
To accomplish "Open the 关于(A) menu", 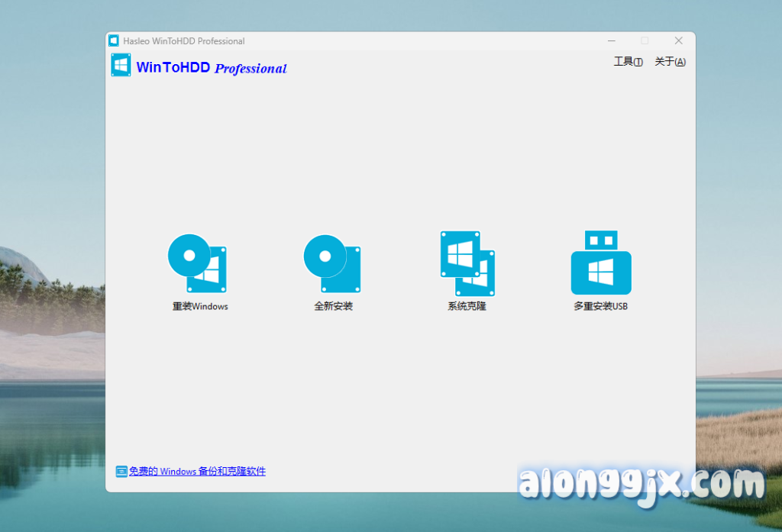I will (670, 62).
